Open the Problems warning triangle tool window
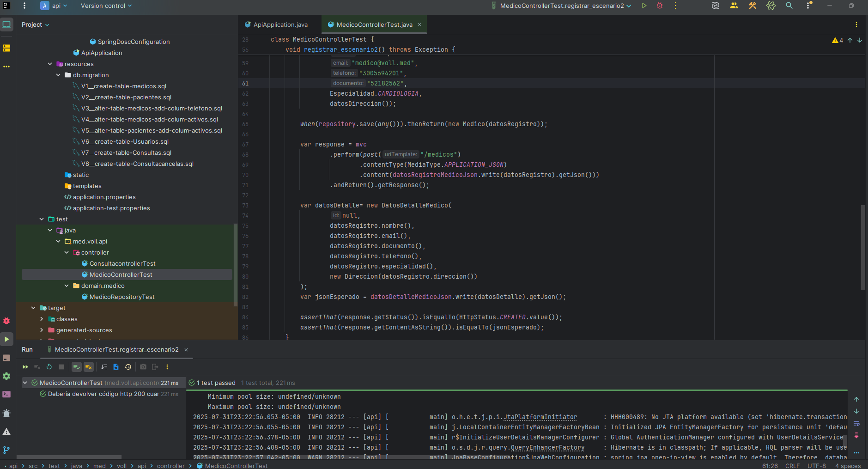868x469 pixels. coord(6,432)
